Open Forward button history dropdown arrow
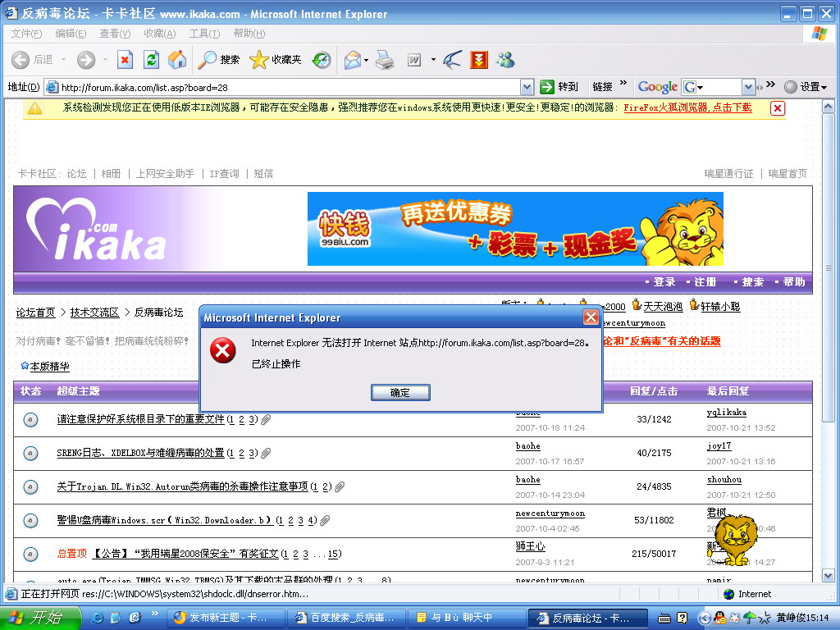 point(105,59)
